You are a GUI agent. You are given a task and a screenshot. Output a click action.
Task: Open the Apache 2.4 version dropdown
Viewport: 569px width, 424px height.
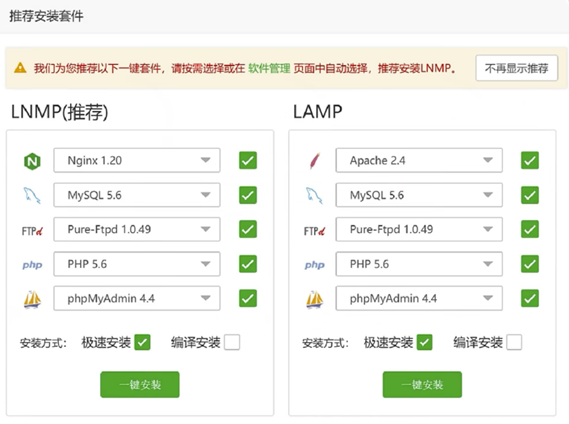click(x=419, y=160)
